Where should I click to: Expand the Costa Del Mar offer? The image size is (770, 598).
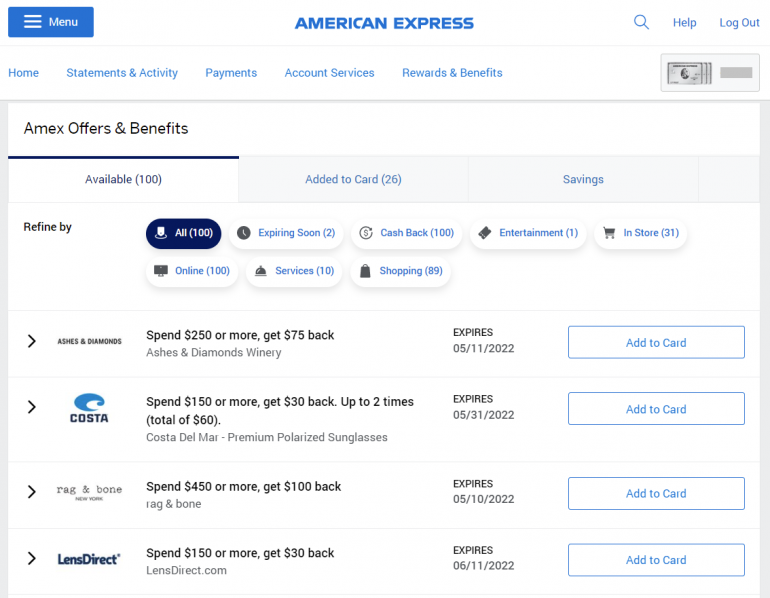[x=32, y=408]
